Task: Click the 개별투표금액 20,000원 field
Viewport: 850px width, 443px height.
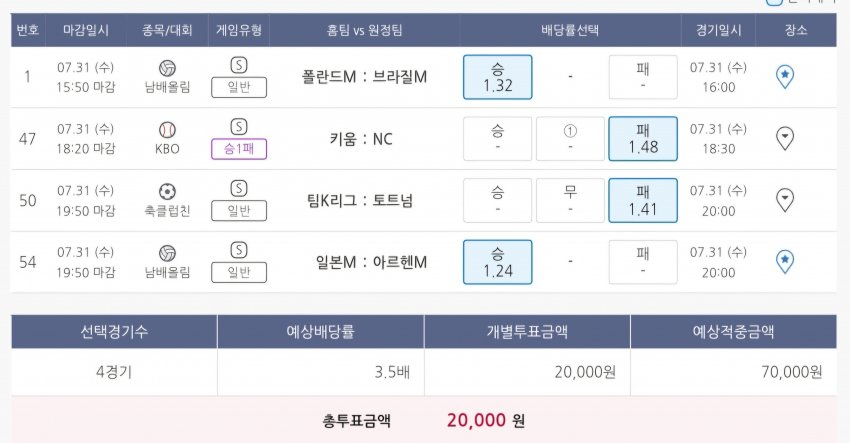Action: click(527, 372)
